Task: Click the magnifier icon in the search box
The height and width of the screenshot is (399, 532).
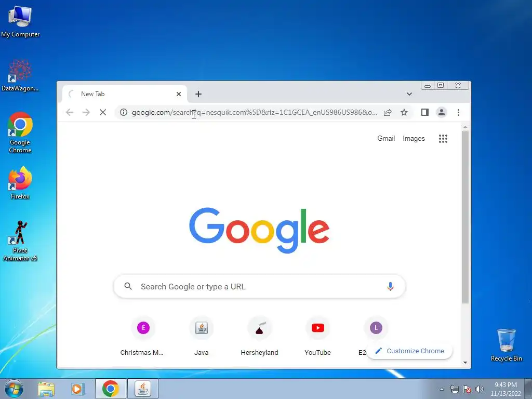Action: coord(128,286)
